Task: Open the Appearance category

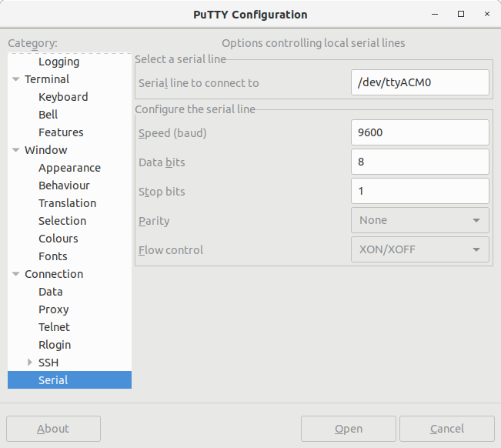Action: pyautogui.click(x=70, y=168)
